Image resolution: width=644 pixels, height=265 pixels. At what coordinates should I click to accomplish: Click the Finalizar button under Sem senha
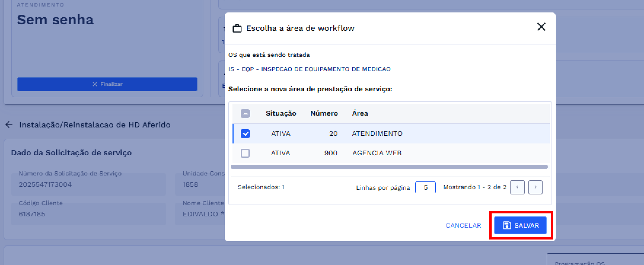tap(107, 84)
